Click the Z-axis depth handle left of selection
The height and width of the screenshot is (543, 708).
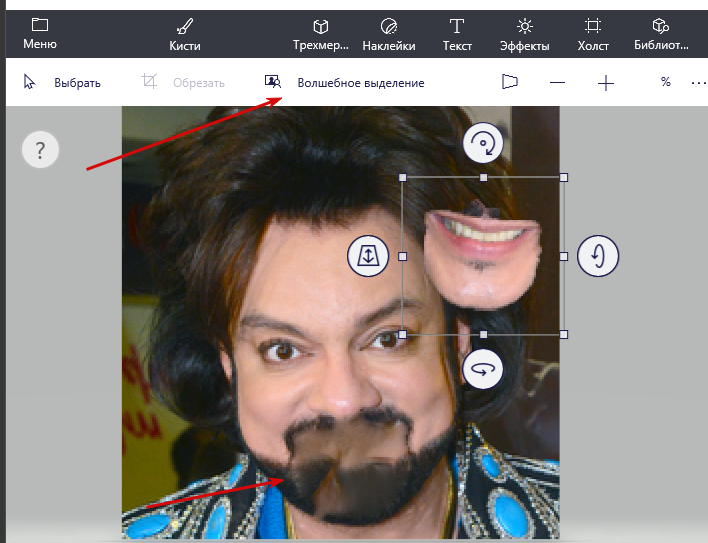[368, 256]
